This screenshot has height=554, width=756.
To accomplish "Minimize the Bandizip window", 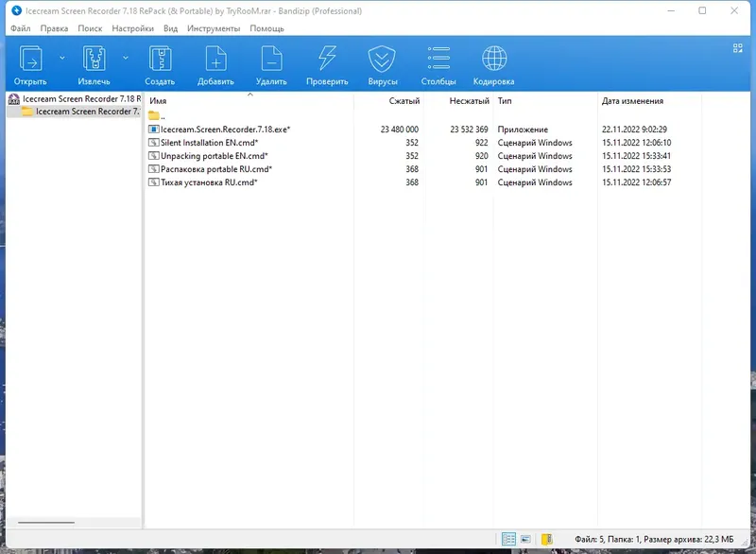I will coord(671,10).
